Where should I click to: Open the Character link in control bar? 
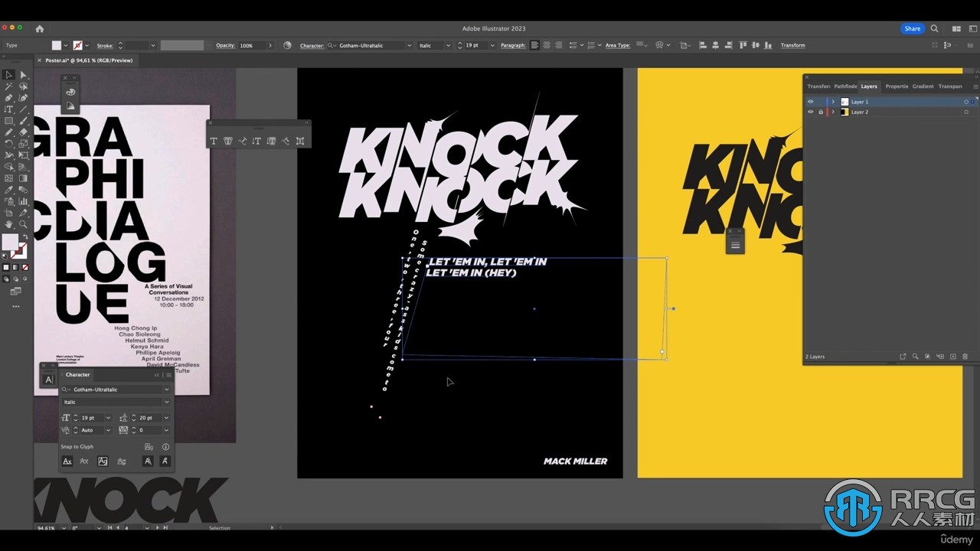[x=312, y=45]
